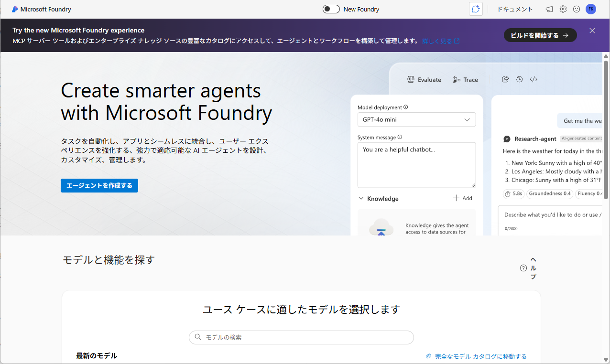Open settings with the gear icon
The height and width of the screenshot is (364, 610).
point(563,9)
